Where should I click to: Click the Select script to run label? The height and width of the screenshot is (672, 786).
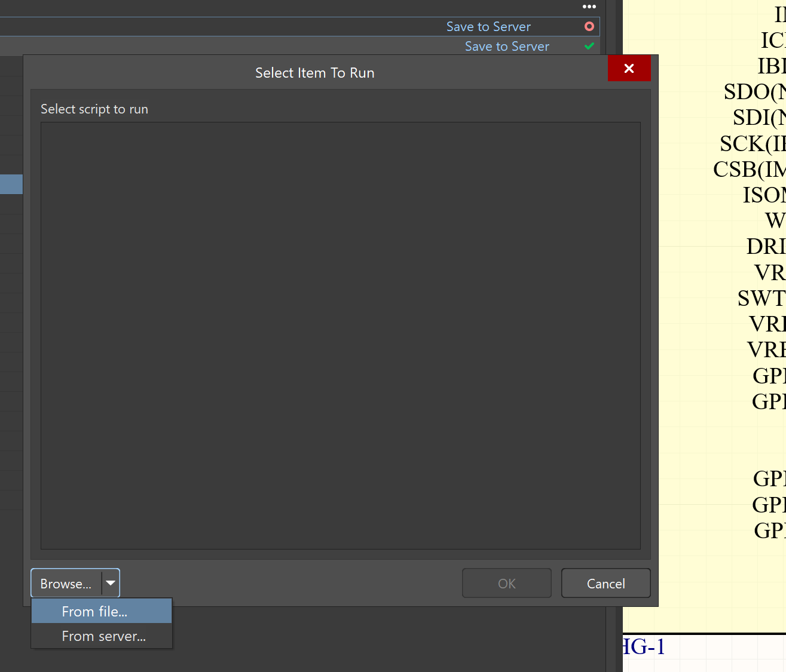94,109
